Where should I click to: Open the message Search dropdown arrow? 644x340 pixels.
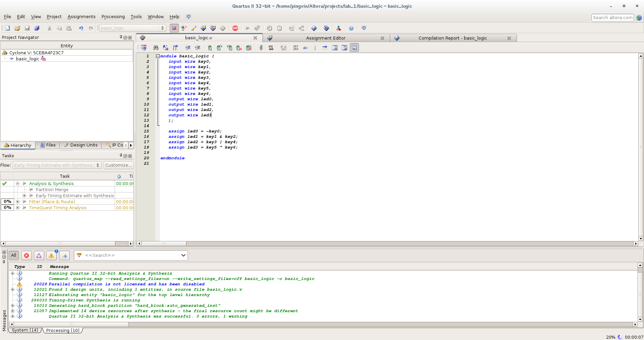(183, 255)
